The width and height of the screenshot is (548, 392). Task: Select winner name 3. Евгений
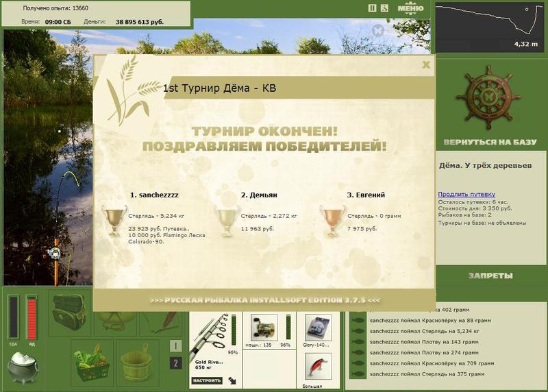click(366, 195)
